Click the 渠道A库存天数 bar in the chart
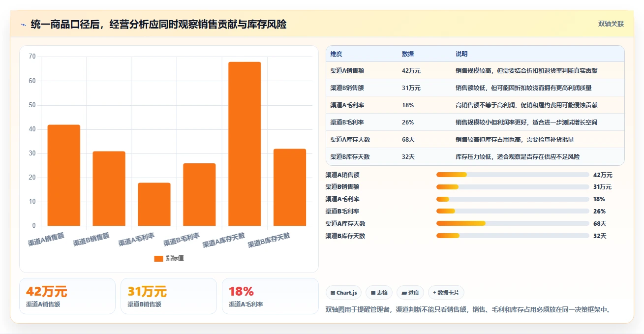 coord(245,144)
